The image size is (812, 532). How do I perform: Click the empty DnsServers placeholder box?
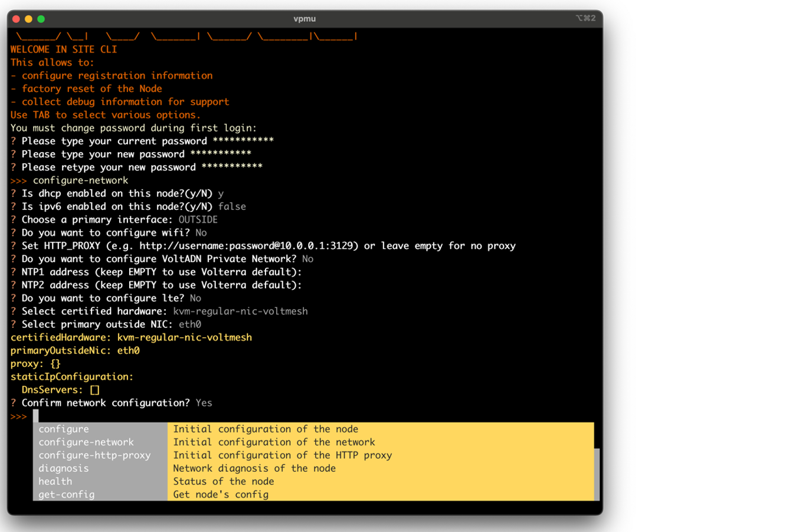click(x=96, y=389)
